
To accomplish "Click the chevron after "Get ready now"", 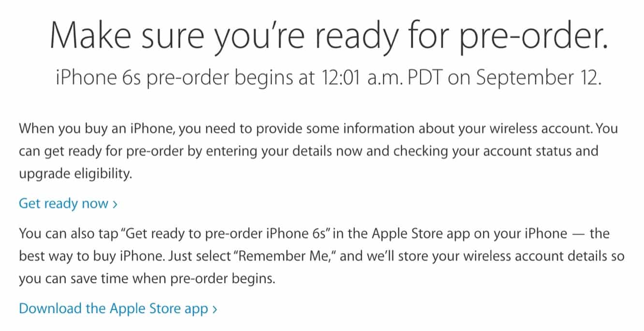I will tap(115, 204).
